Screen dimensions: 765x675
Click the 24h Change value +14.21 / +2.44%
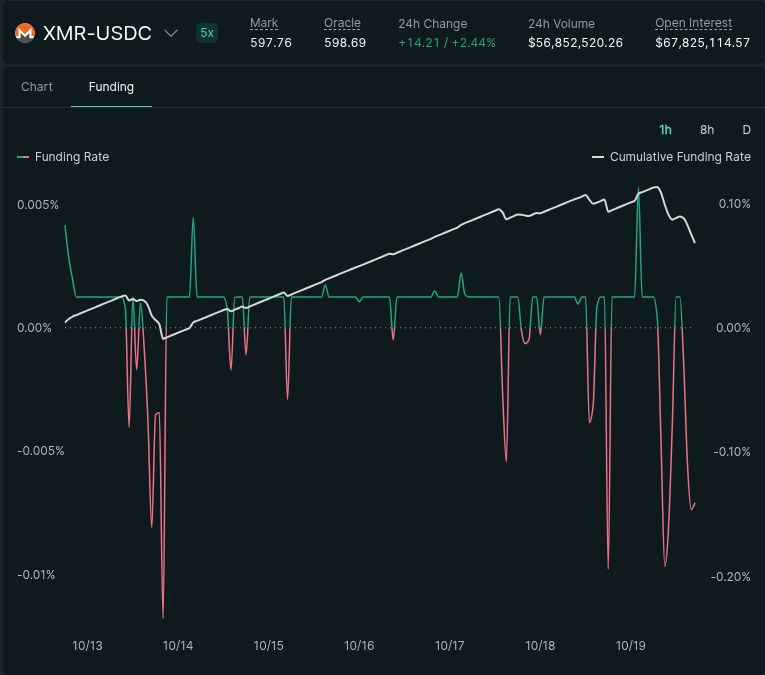[x=447, y=43]
